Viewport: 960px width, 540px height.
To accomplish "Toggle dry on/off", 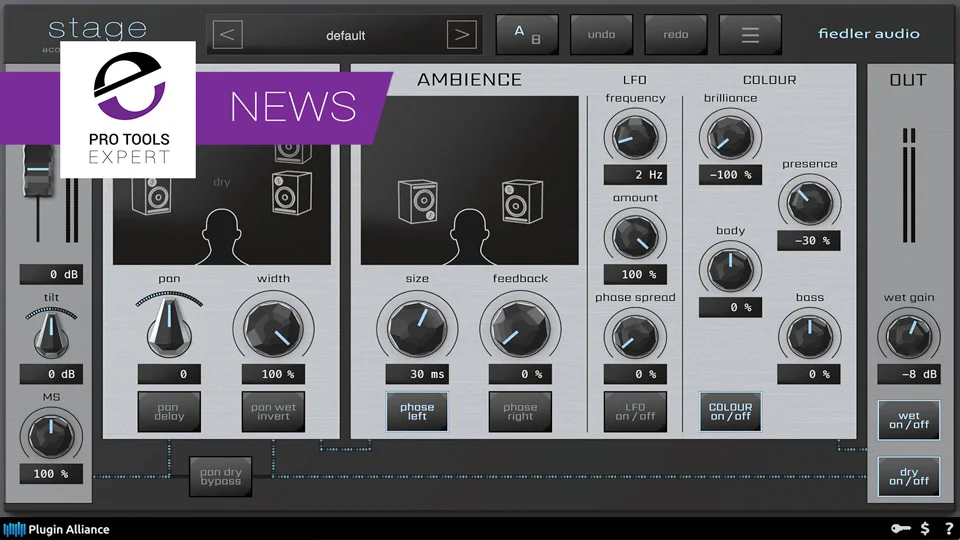I will 909,476.
